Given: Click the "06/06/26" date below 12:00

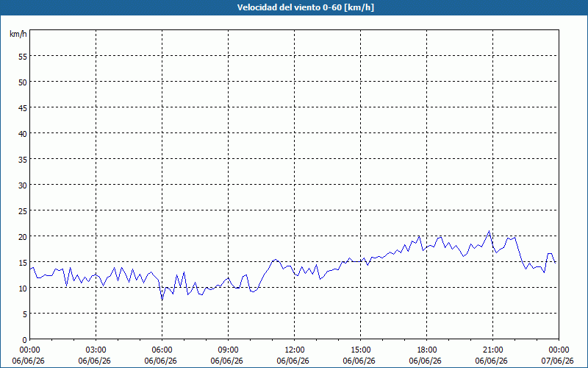Looking at the screenshot, I should pyautogui.click(x=293, y=361).
